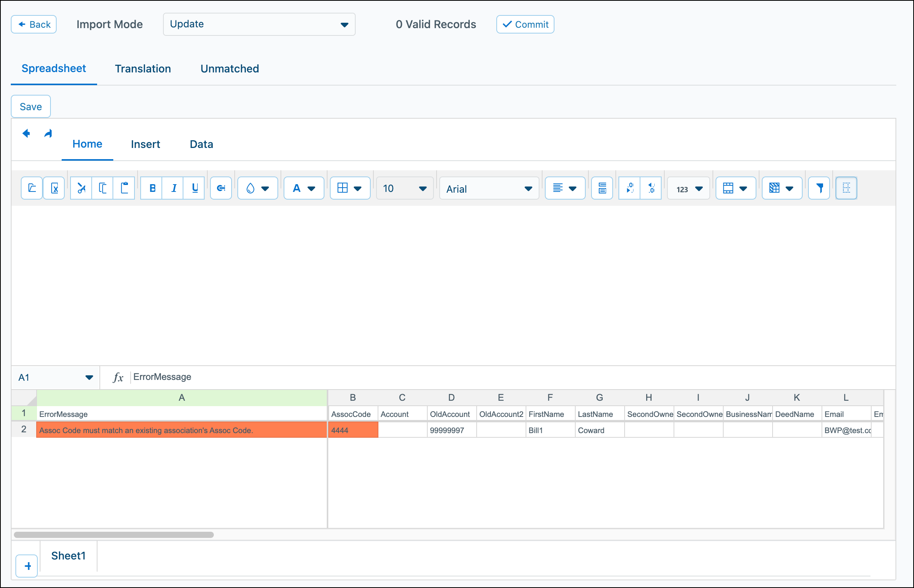914x588 pixels.
Task: Click the export to Excel icon
Action: coord(54,188)
